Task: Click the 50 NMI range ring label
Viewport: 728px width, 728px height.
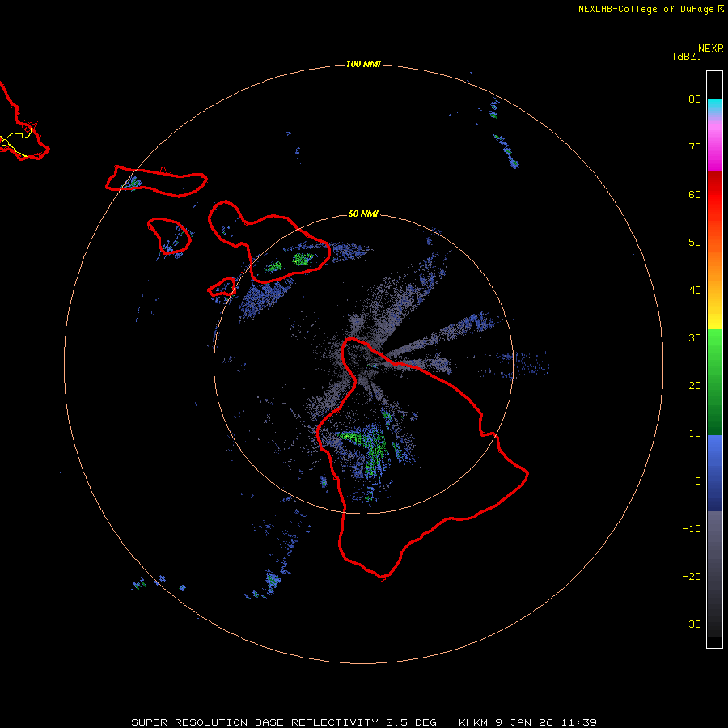Action: click(363, 214)
